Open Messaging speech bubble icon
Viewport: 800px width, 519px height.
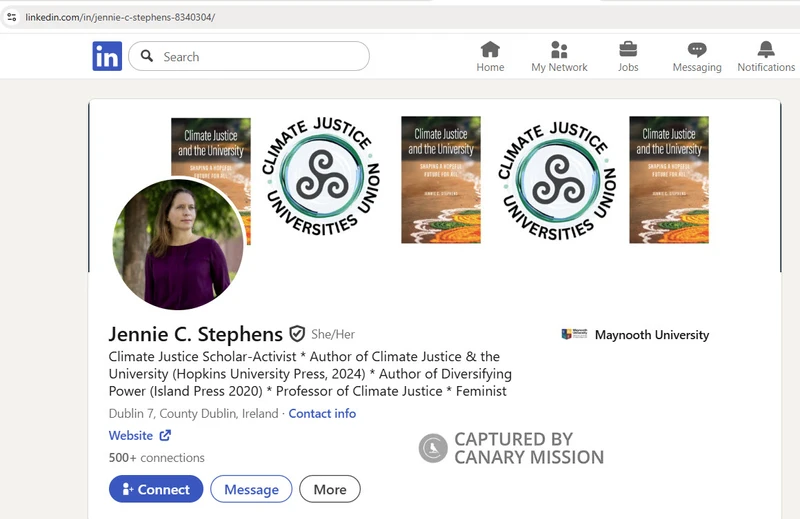pos(697,50)
